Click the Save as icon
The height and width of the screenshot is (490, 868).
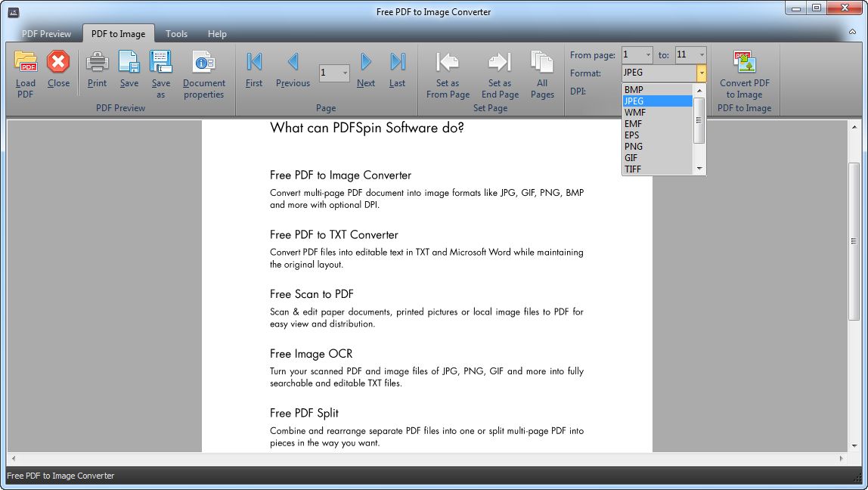click(x=160, y=61)
